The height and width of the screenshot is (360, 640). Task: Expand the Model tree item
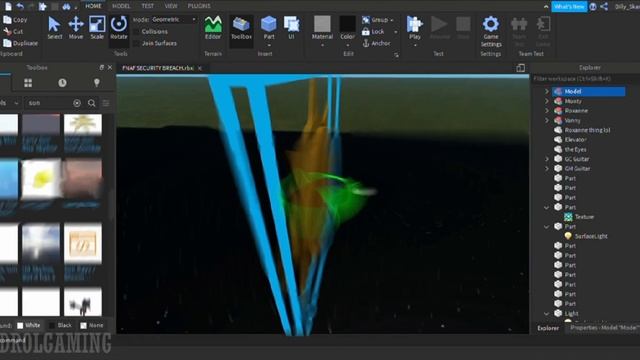(x=547, y=91)
